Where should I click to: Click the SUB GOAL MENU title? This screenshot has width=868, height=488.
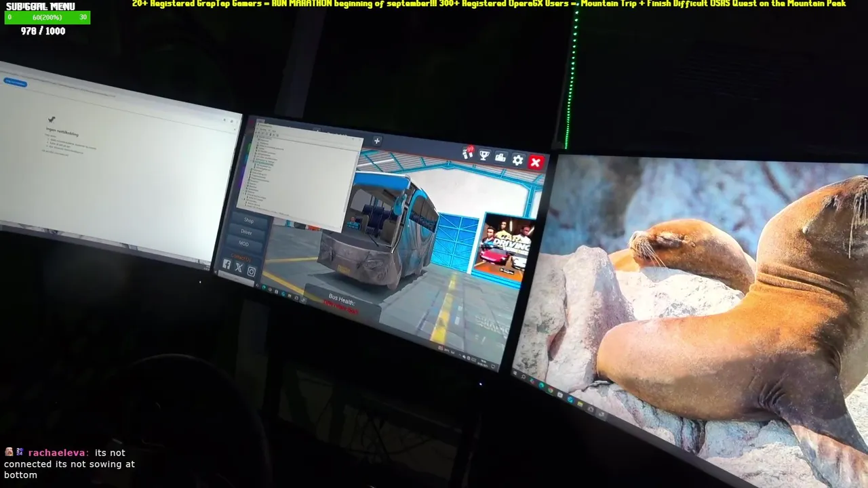click(x=40, y=6)
